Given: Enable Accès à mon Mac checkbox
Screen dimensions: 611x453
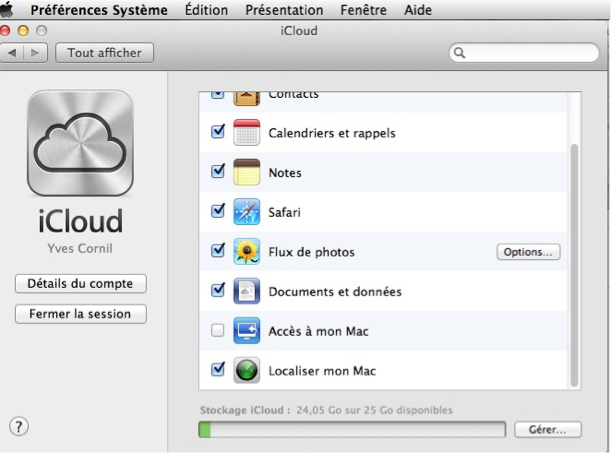Looking at the screenshot, I should 217,331.
